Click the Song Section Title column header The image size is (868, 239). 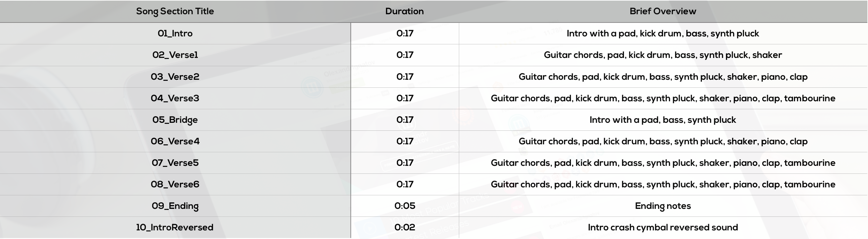pos(175,12)
